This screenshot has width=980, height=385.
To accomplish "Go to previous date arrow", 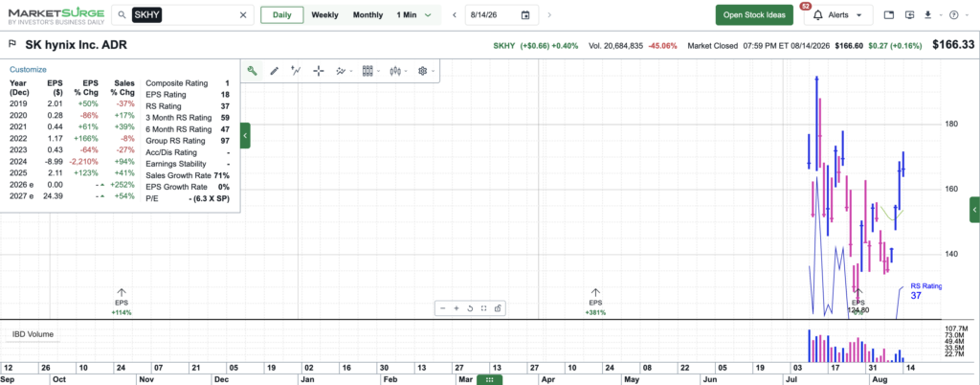I will click(x=455, y=15).
